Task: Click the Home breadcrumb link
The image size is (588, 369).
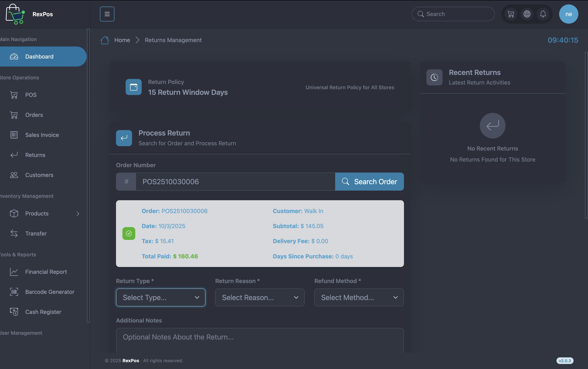Action: click(122, 40)
